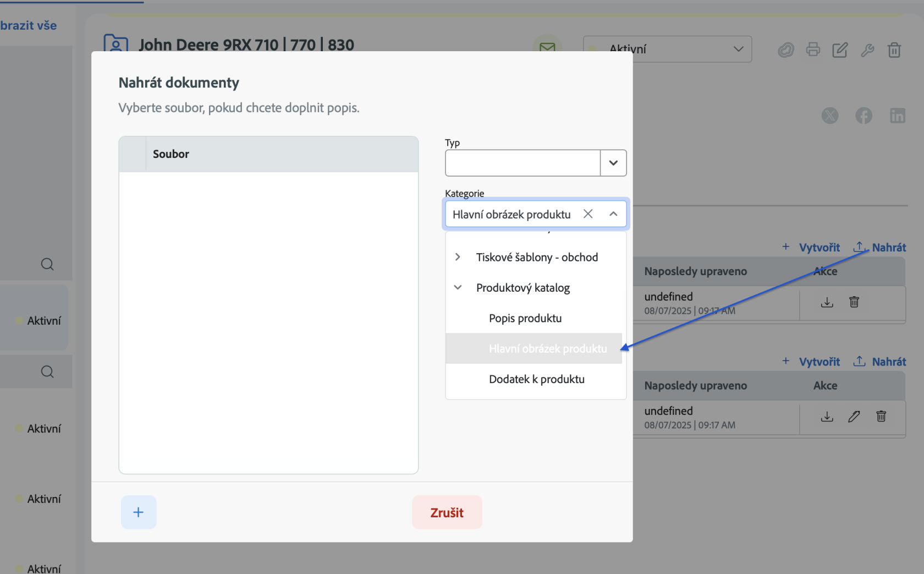924x574 pixels.
Task: Expand Tiskové šablony - obchod node
Action: (x=458, y=257)
